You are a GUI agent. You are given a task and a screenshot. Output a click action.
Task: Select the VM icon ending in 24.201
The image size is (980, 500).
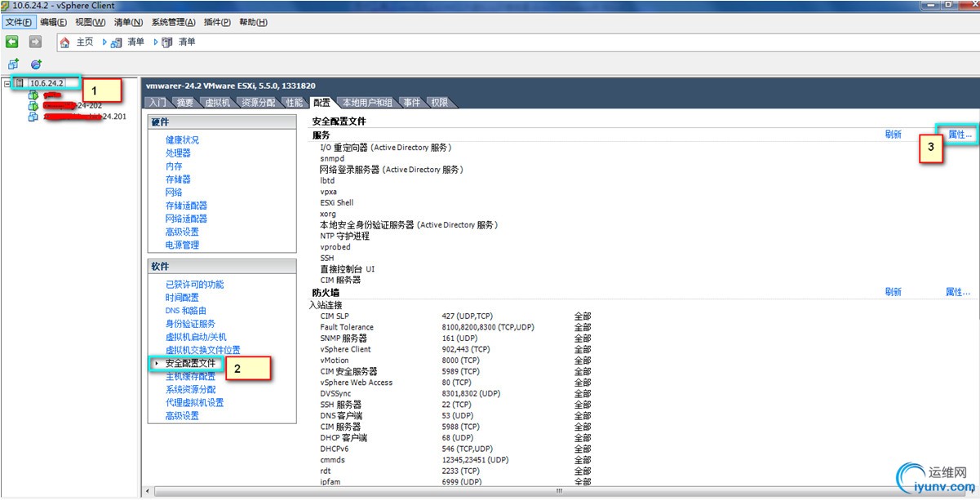pyautogui.click(x=33, y=117)
